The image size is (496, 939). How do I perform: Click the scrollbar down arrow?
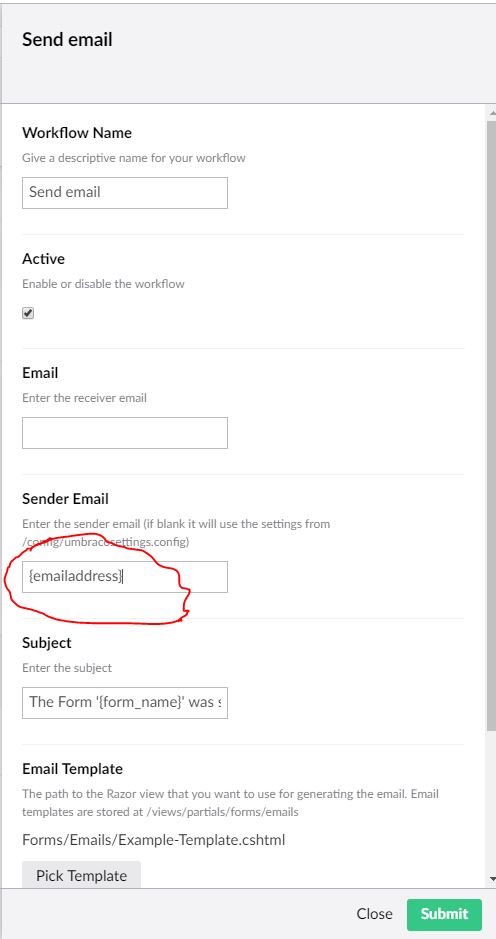click(492, 879)
